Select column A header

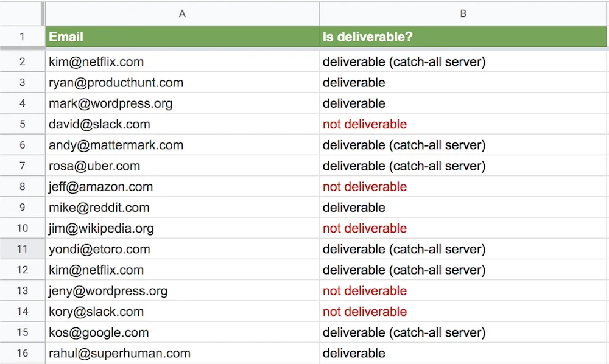tap(182, 13)
